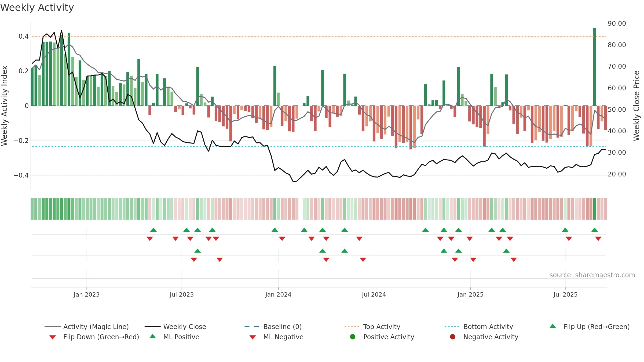Screen dimensions: 644x362
Task: Click the Weekly Activity Index axis title
Action: (4, 106)
